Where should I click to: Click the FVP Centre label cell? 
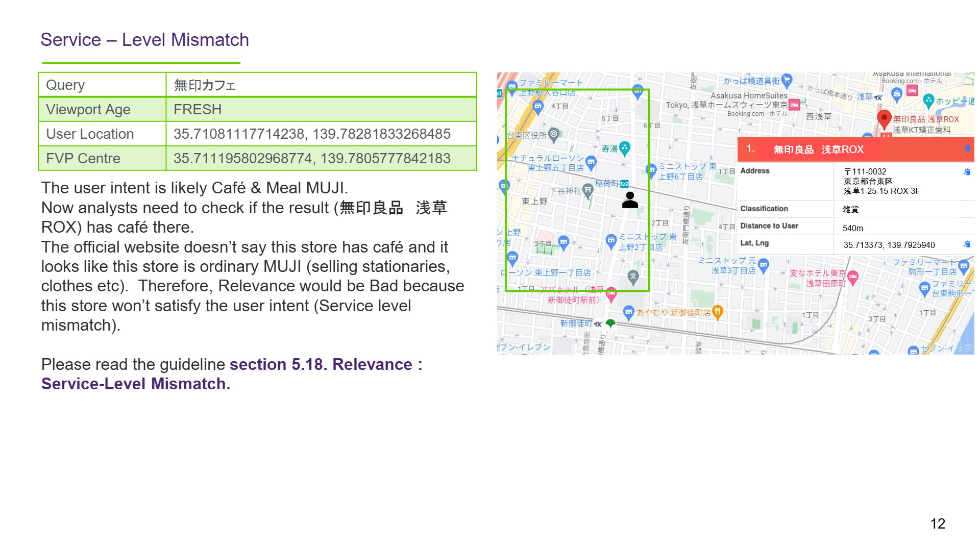(102, 159)
